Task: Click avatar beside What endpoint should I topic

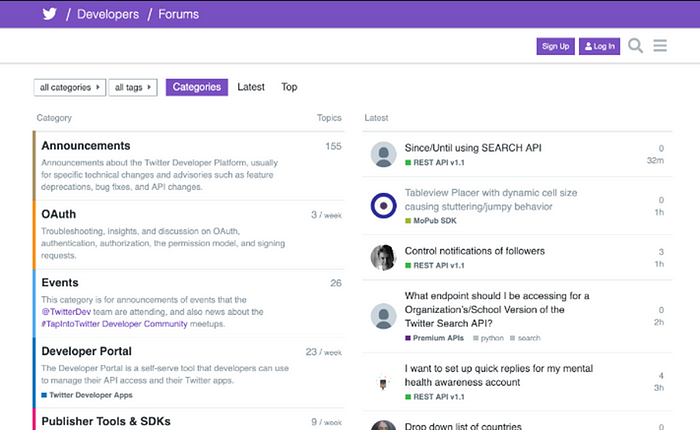Action: tap(383, 316)
